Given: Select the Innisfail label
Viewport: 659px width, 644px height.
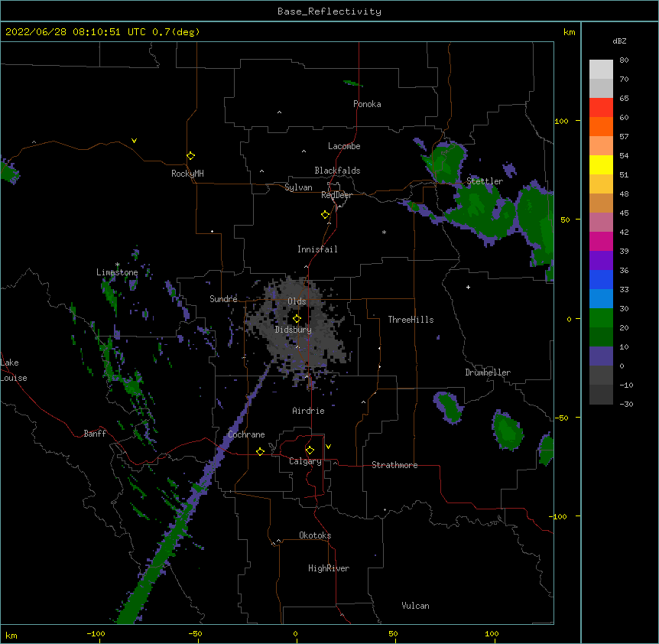Looking at the screenshot, I should point(317,249).
